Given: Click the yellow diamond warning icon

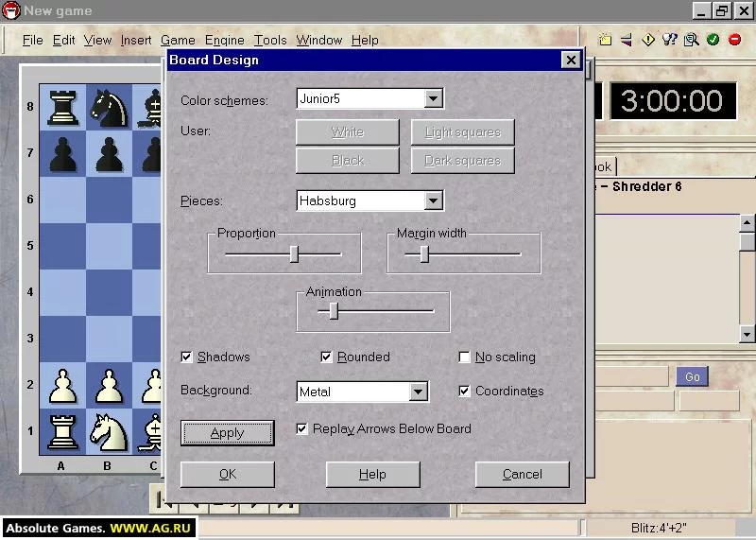Looking at the screenshot, I should tap(648, 40).
